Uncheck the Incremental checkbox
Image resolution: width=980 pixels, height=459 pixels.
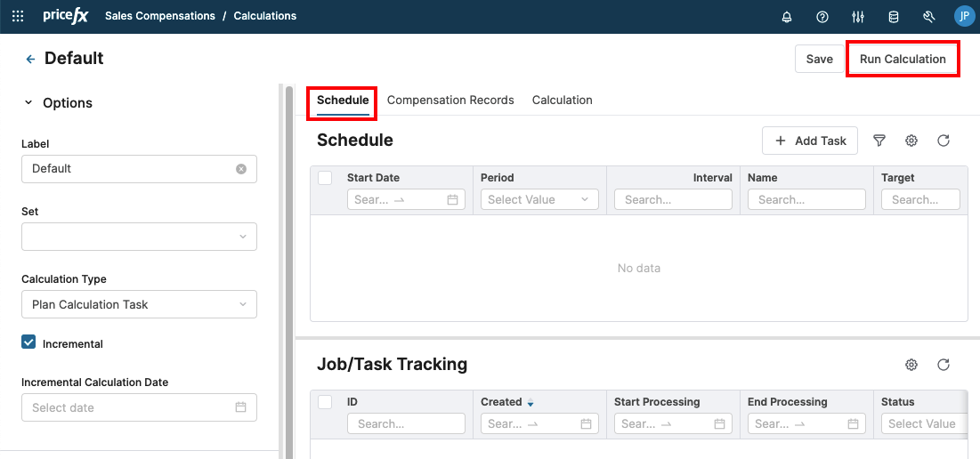pyautogui.click(x=28, y=342)
